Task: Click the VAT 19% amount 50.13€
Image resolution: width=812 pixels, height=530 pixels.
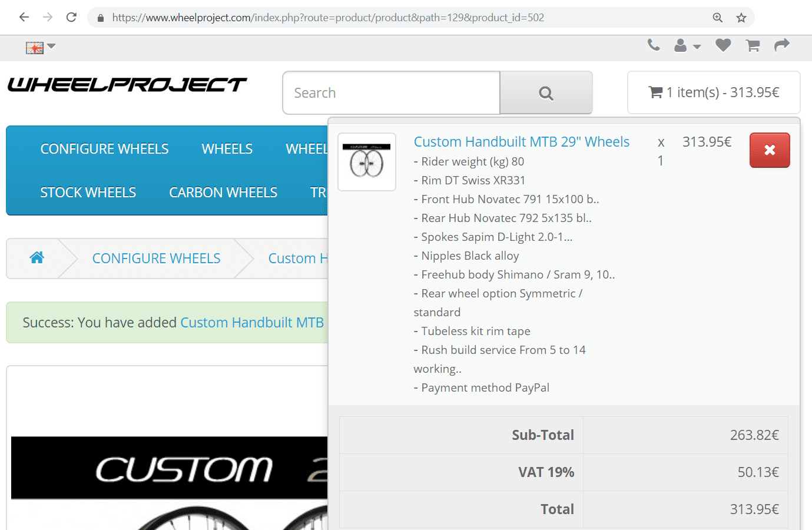Action: coord(758,472)
